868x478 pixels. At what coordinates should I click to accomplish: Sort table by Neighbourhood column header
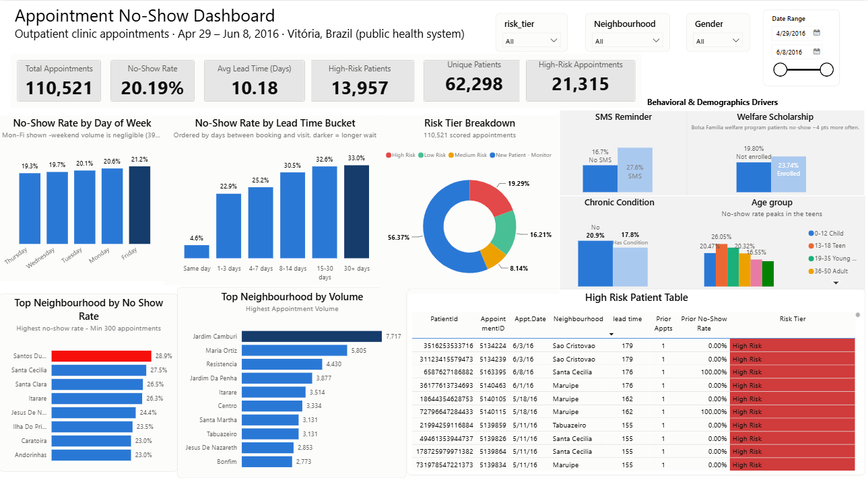(578, 319)
